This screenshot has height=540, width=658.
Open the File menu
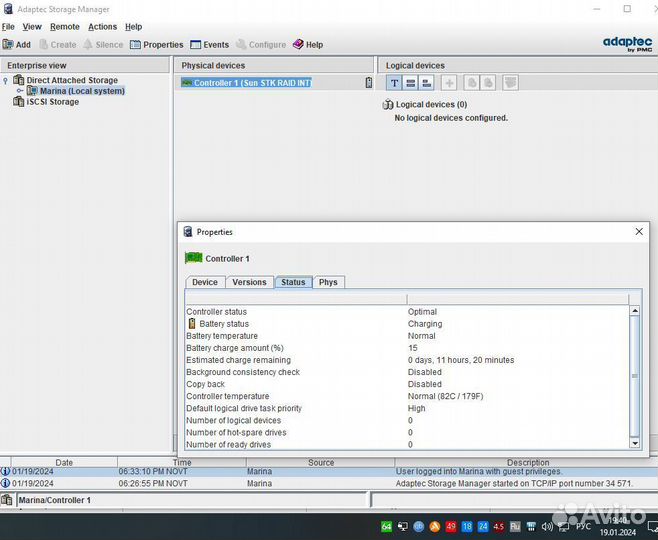pyautogui.click(x=8, y=27)
